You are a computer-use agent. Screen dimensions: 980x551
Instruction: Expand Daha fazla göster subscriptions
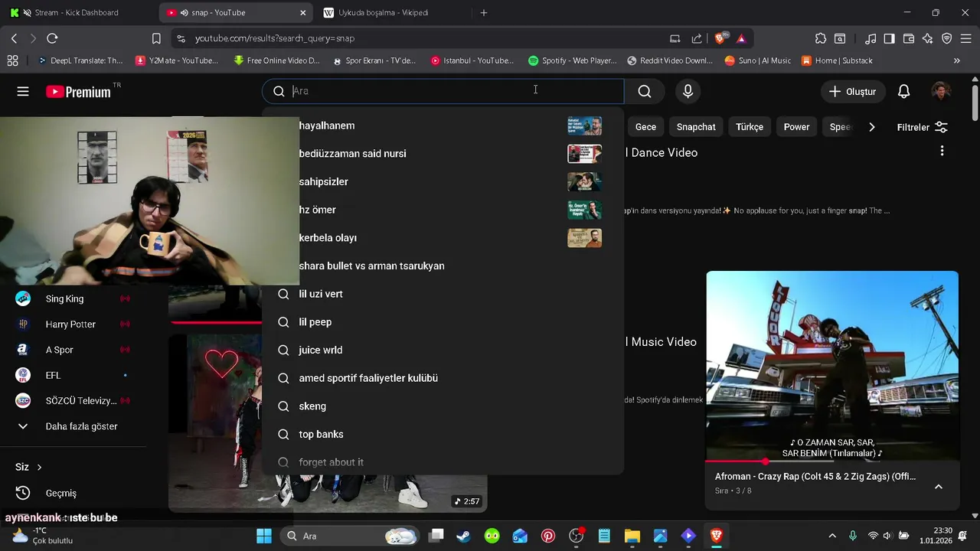pos(81,426)
